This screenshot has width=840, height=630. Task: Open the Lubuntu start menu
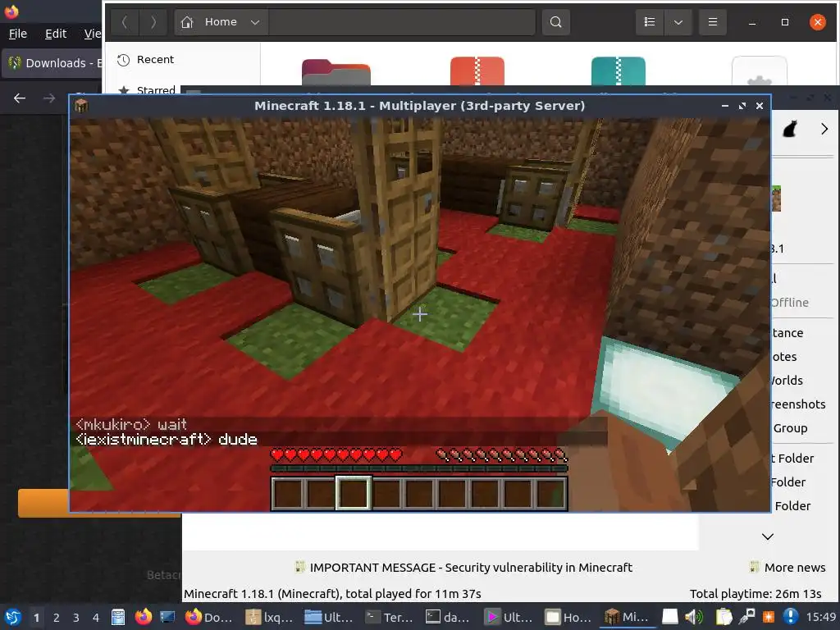point(13,617)
